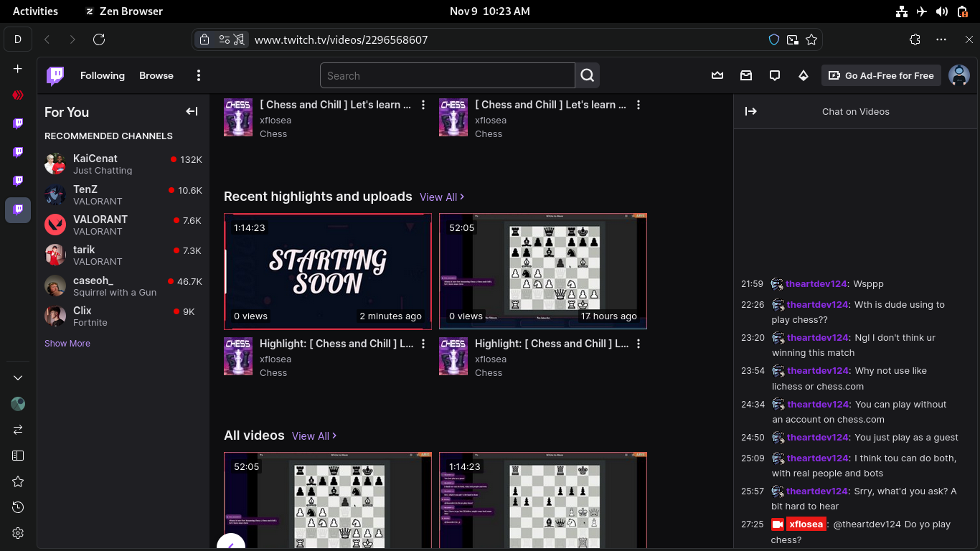The image size is (980, 551).
Task: Click the blocked autoplay icon in address bar
Action: click(x=240, y=39)
